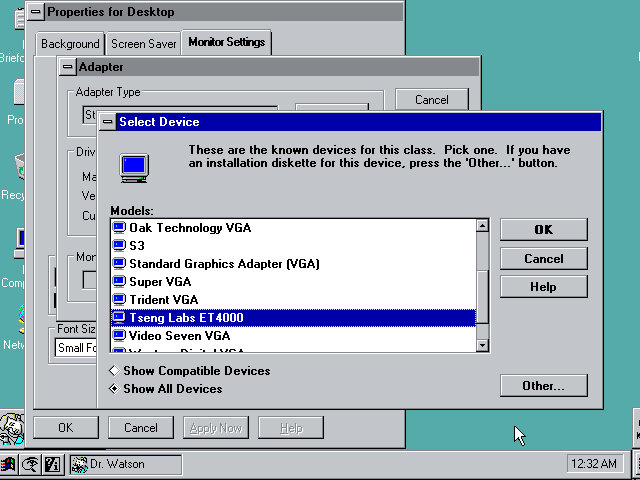Select Tseng Labs ET4000 entry

tap(186, 318)
